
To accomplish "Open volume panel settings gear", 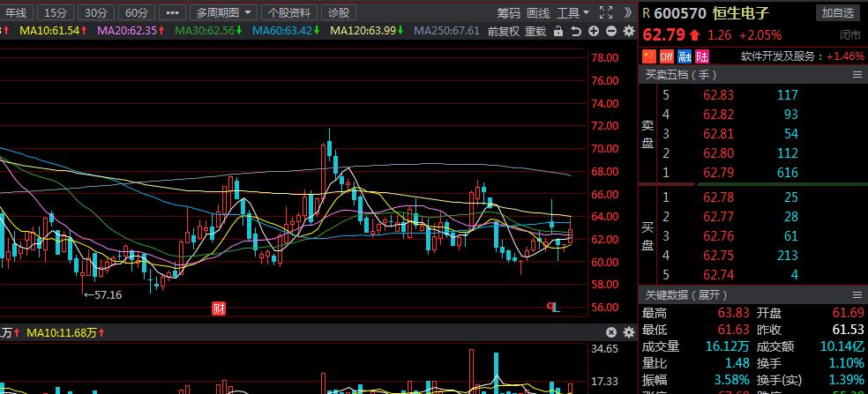I will click(x=628, y=332).
